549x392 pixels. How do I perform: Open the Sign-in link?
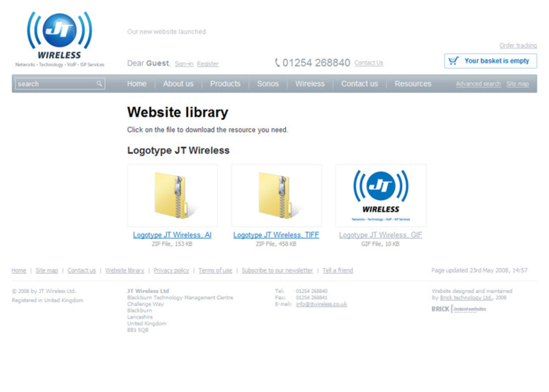[x=184, y=64]
